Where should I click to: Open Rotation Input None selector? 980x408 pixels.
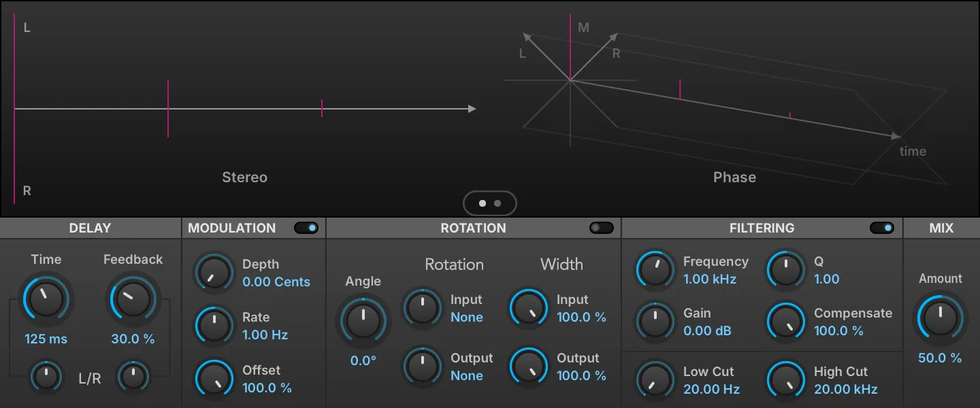pyautogui.click(x=467, y=317)
